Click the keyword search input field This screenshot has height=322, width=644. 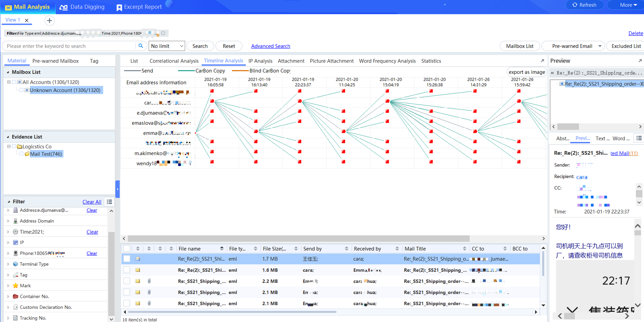(x=69, y=46)
